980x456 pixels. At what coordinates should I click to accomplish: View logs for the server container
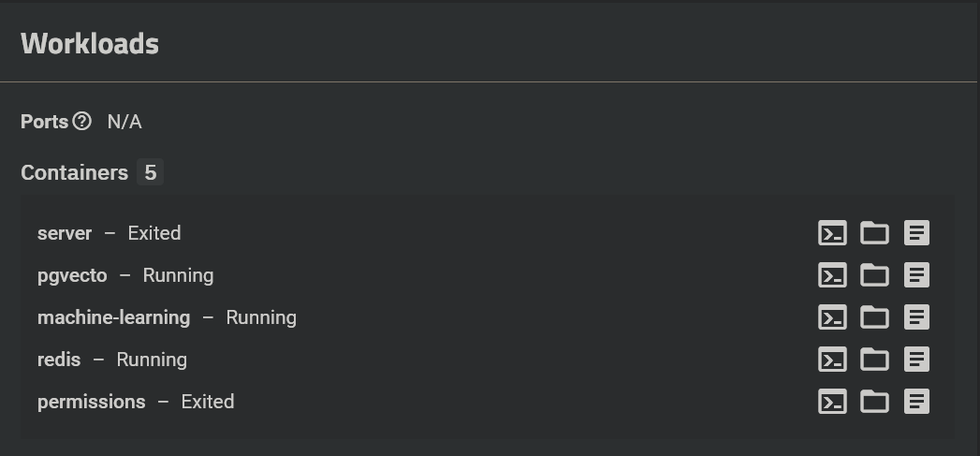coord(917,233)
